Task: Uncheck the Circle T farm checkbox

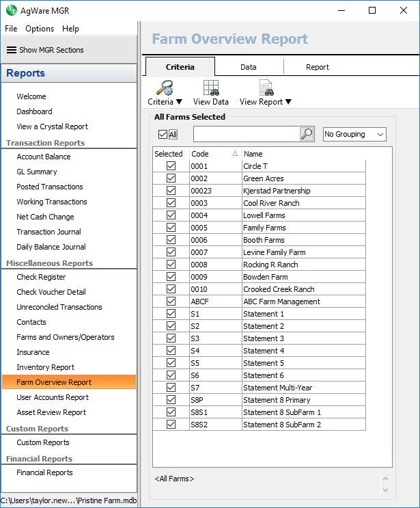Action: (x=171, y=166)
